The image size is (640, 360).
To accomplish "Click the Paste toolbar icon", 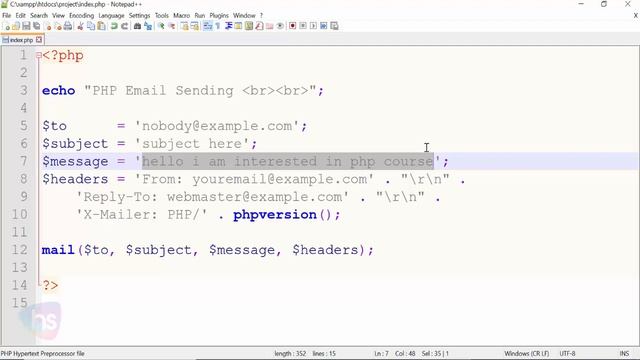I will [x=101, y=26].
